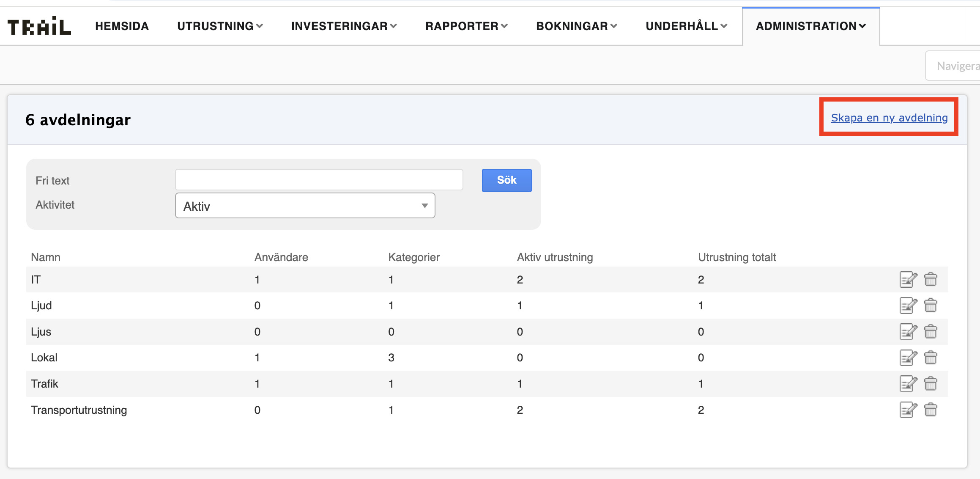This screenshot has width=980, height=479.
Task: Click the TRAIL logo
Action: click(x=39, y=26)
